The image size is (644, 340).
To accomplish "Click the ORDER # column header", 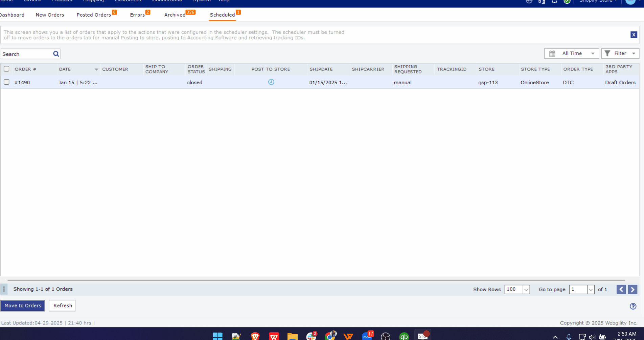I will coord(25,69).
